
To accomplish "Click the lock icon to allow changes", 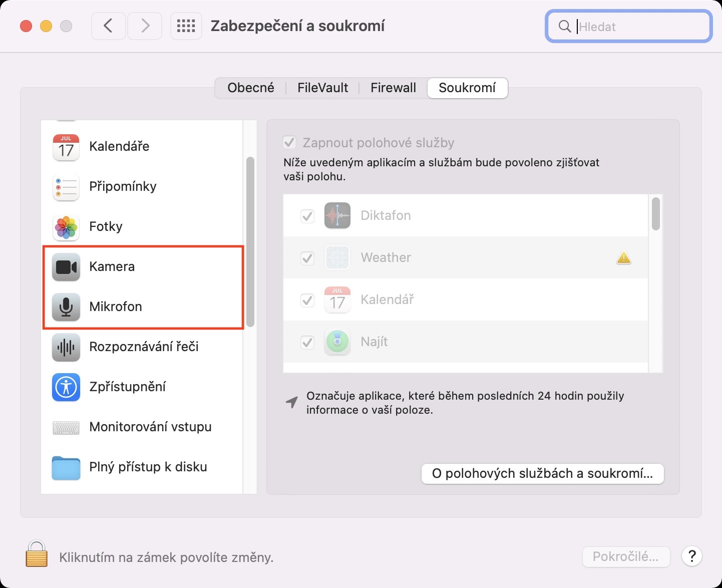I will 37,554.
